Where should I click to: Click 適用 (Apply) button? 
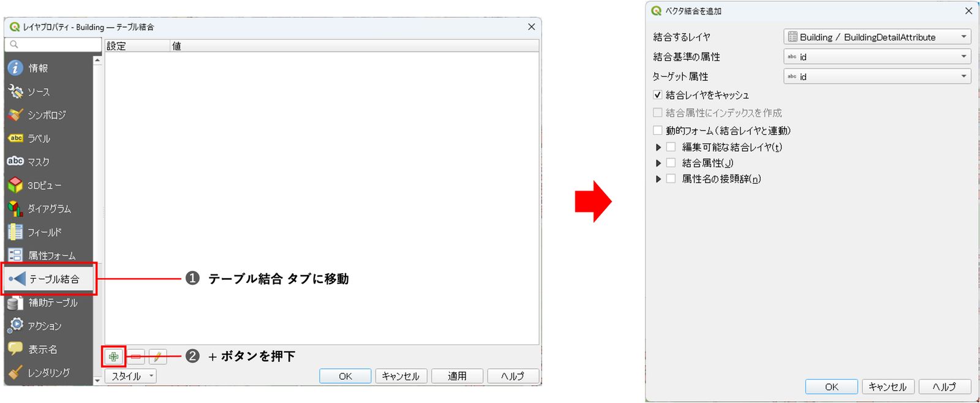[457, 376]
